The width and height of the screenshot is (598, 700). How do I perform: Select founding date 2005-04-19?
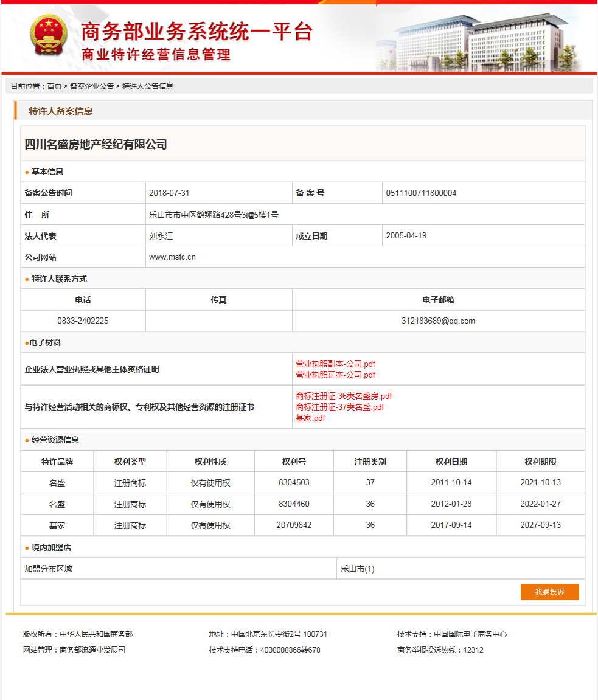click(x=406, y=236)
